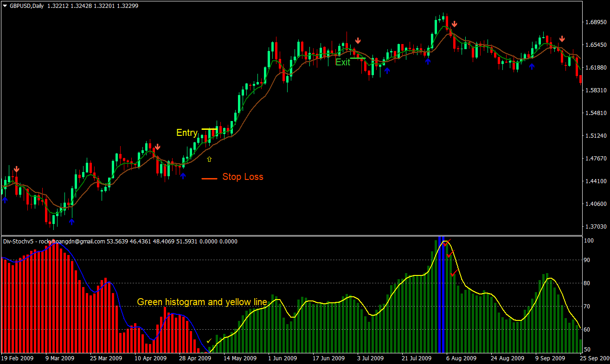
Task: Click the yellow checkmark near 14 May 2009
Action: pyautogui.click(x=210, y=341)
